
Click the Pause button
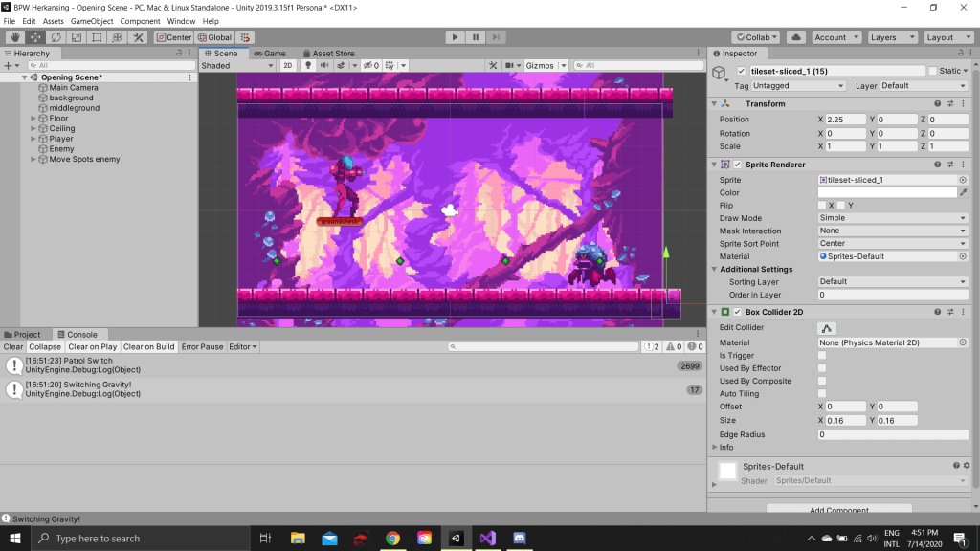tap(475, 37)
